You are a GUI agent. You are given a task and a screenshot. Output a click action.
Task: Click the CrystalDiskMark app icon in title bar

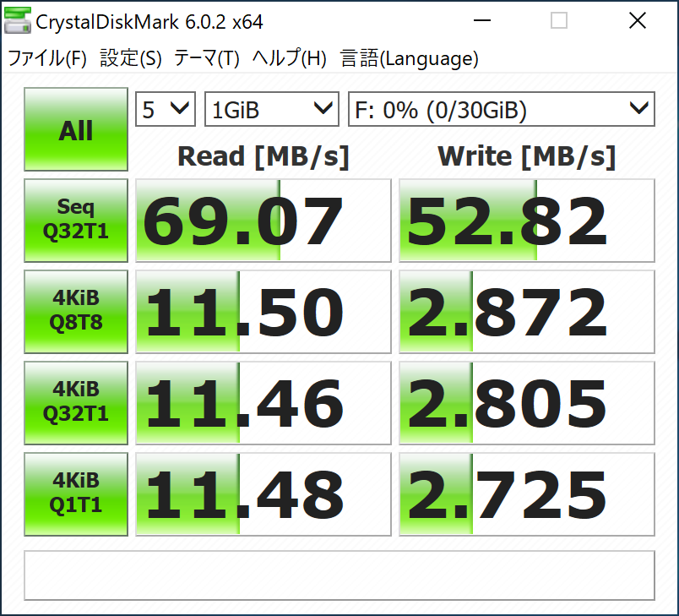tap(18, 21)
